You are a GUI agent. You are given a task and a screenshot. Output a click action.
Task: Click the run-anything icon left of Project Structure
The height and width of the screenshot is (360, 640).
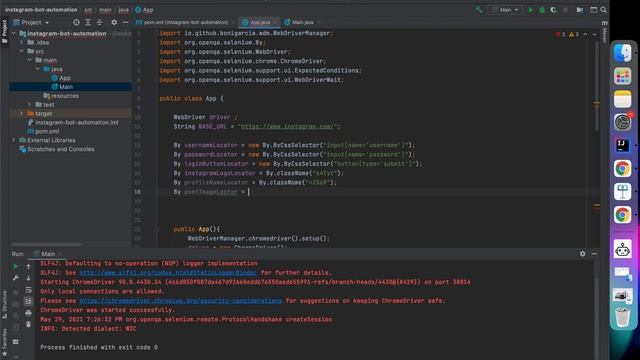click(x=580, y=10)
